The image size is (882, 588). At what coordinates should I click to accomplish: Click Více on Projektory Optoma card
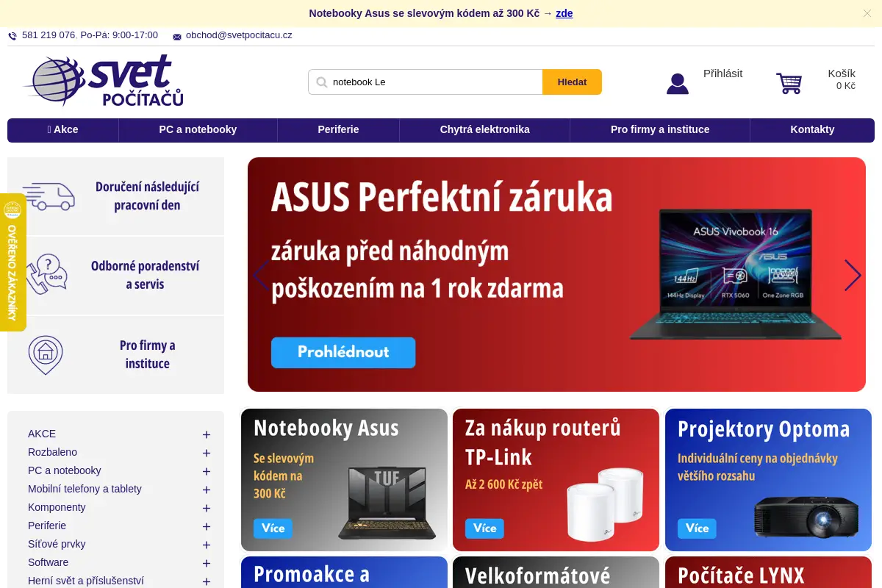697,528
